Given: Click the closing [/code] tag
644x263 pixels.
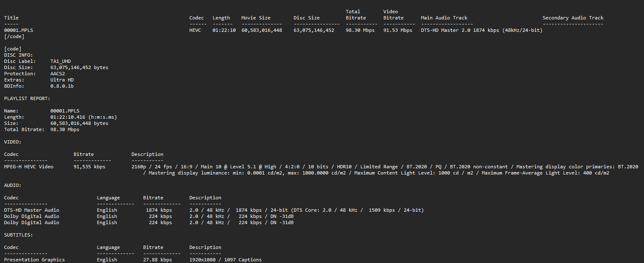Looking at the screenshot, I should [14, 36].
